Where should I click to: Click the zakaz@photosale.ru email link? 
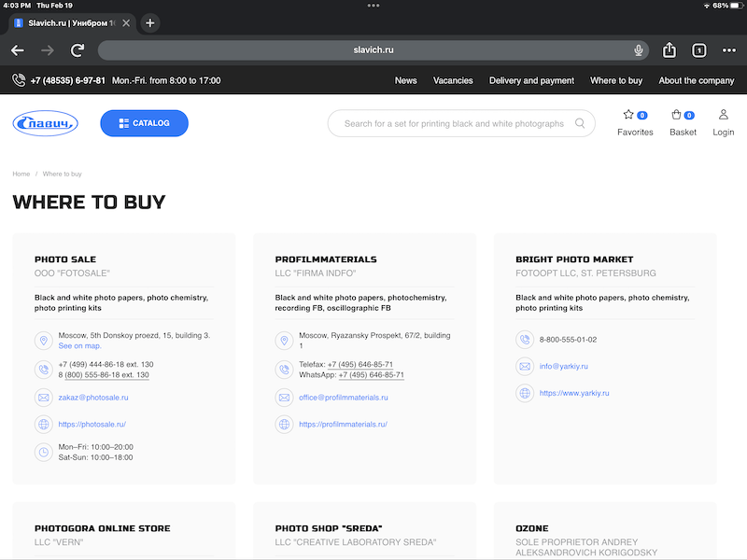(x=92, y=398)
